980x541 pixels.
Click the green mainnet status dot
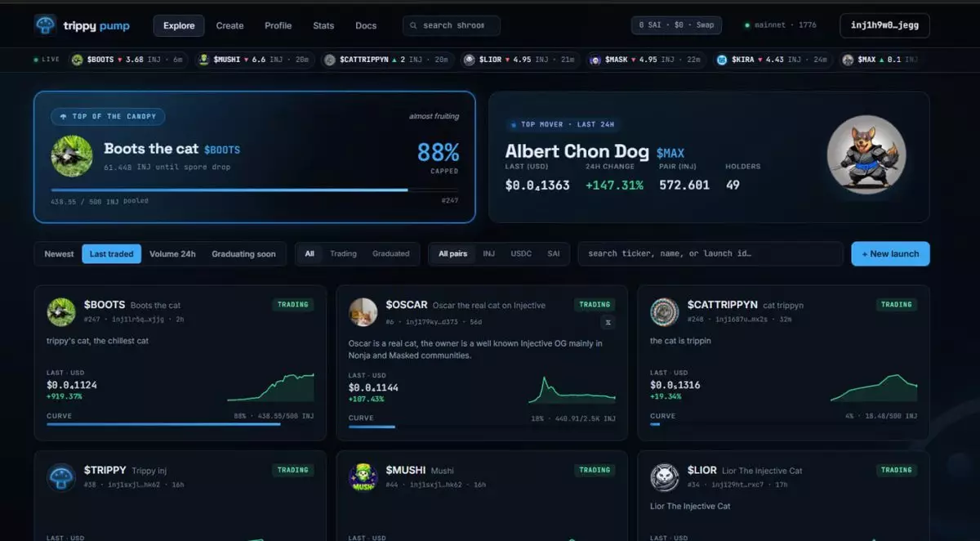click(747, 25)
